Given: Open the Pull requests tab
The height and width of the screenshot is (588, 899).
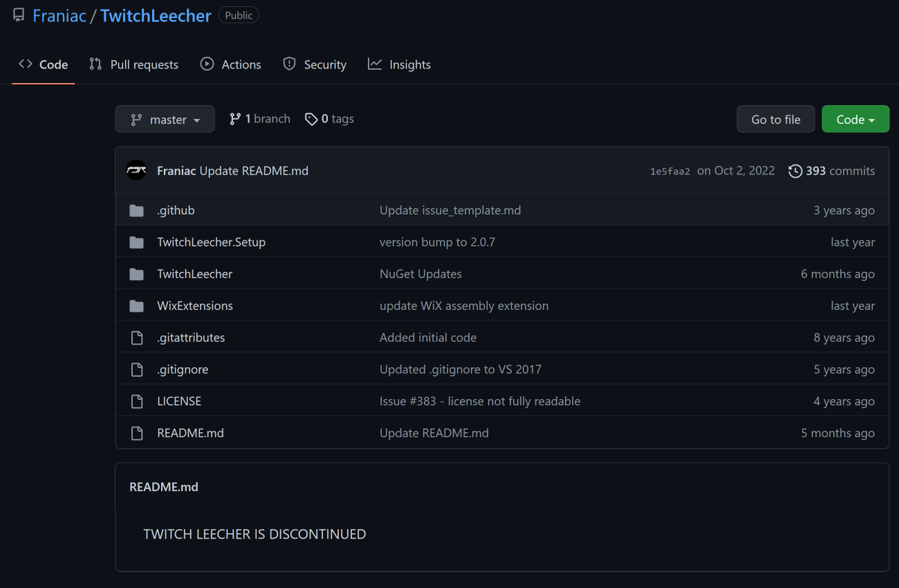Looking at the screenshot, I should click(x=134, y=64).
